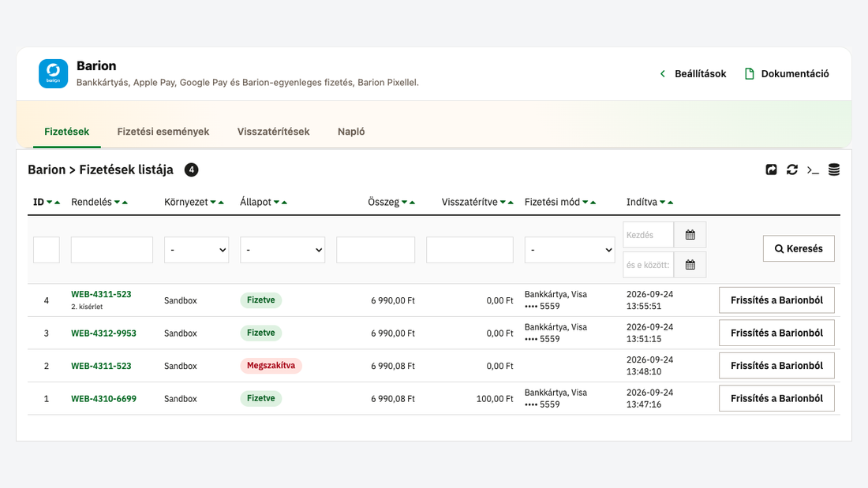Image resolution: width=868 pixels, height=488 pixels.
Task: Expand the Állapot filter dropdown
Action: [282, 250]
